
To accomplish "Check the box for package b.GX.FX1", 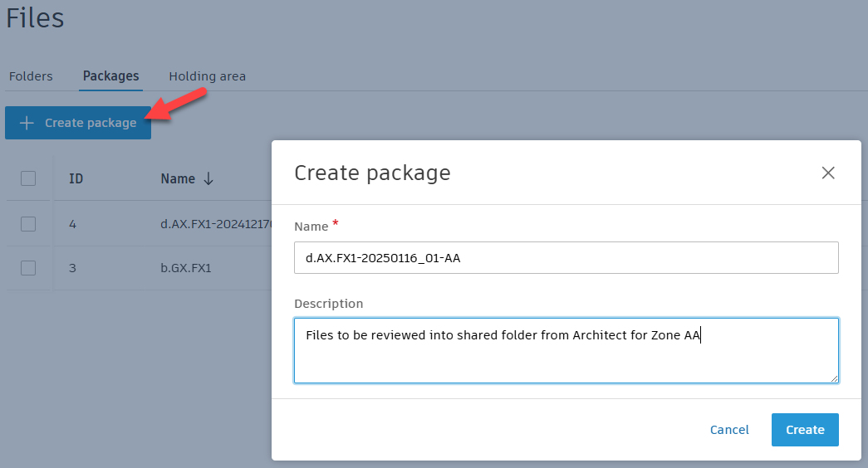I will point(28,268).
